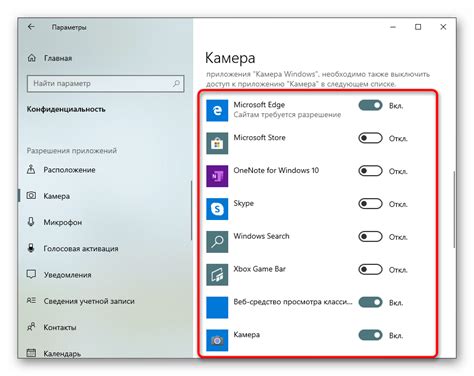
Task: Click the OneNote app icon
Action: [217, 176]
